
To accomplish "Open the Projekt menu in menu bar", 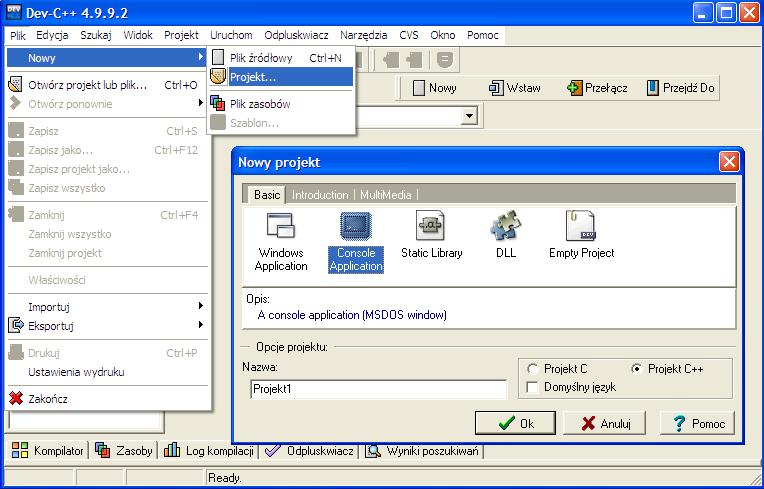I will 181,35.
